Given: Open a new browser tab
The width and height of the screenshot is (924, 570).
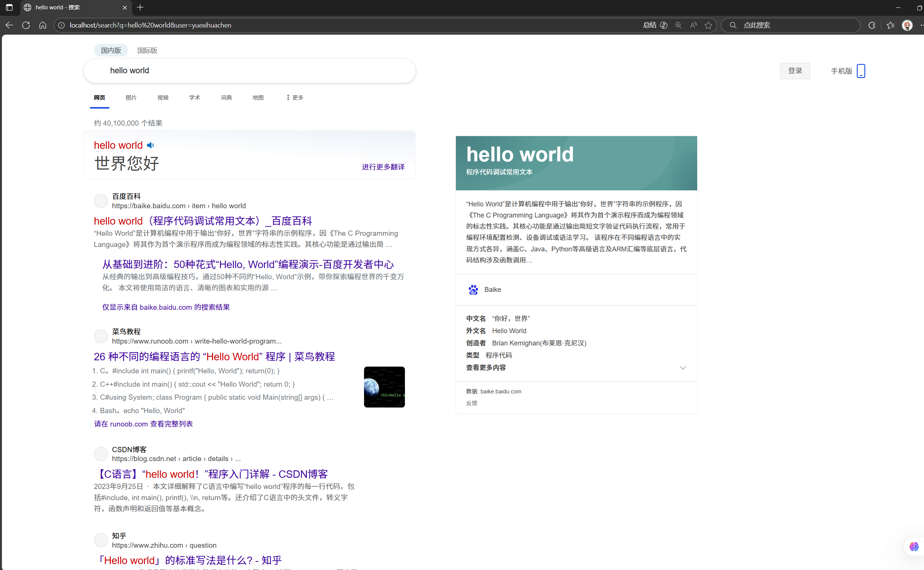Looking at the screenshot, I should 140,7.
